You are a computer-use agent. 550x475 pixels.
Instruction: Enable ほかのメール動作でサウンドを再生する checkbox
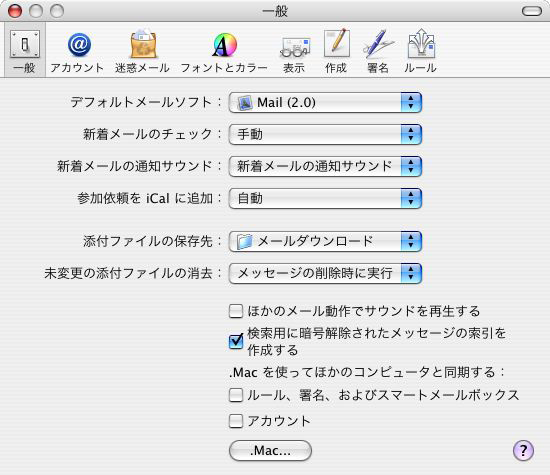[236, 311]
